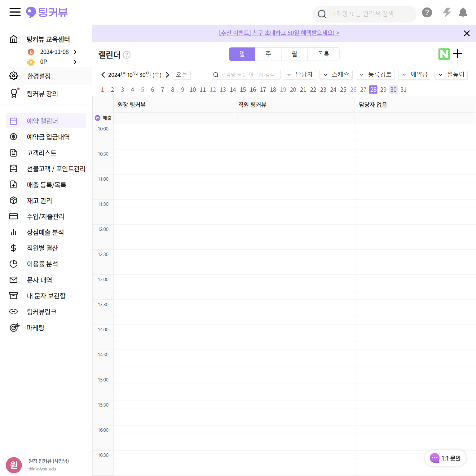Click the calendar help circle icon

[127, 55]
